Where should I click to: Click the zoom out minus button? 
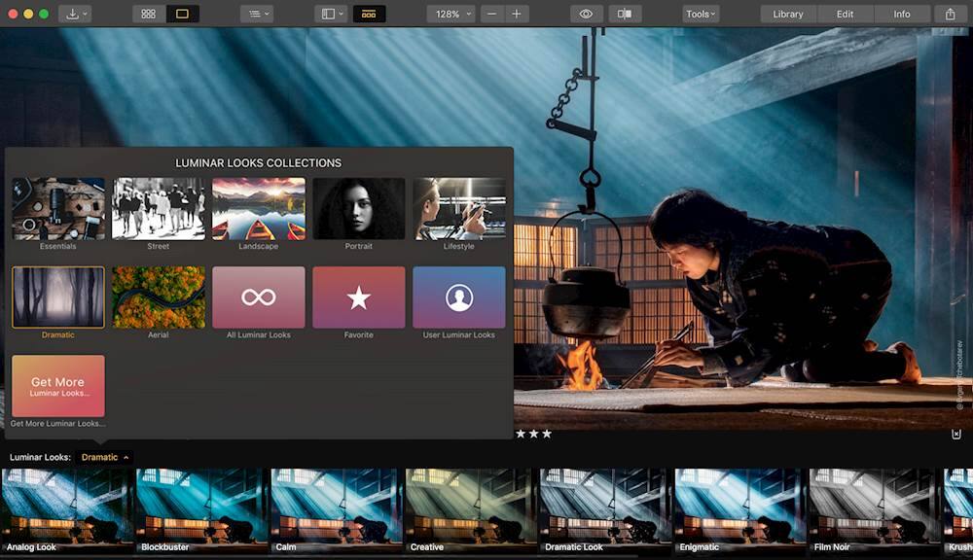pyautogui.click(x=492, y=14)
